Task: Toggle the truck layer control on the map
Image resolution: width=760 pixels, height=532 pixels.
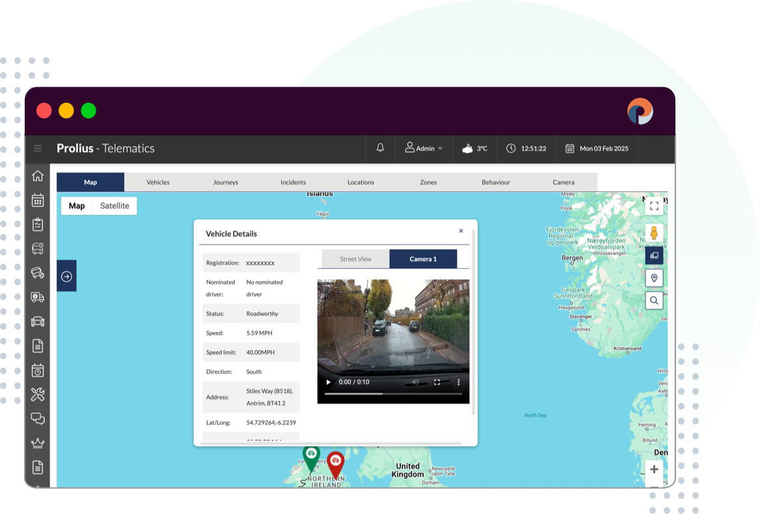Action: tap(653, 254)
